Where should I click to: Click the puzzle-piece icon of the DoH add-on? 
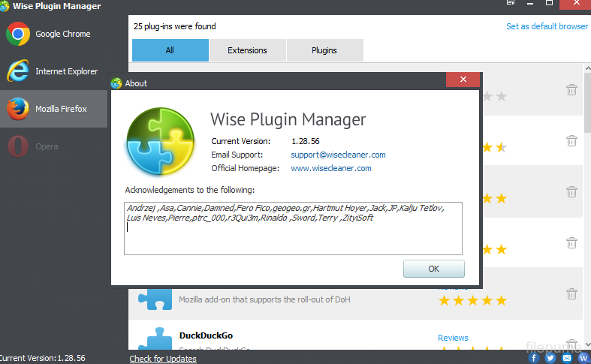click(x=155, y=299)
